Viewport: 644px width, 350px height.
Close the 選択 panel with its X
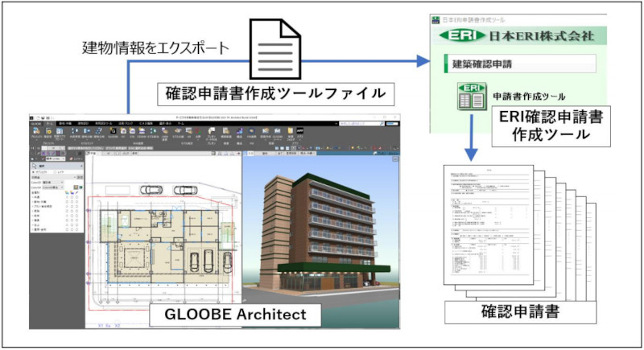(82, 167)
